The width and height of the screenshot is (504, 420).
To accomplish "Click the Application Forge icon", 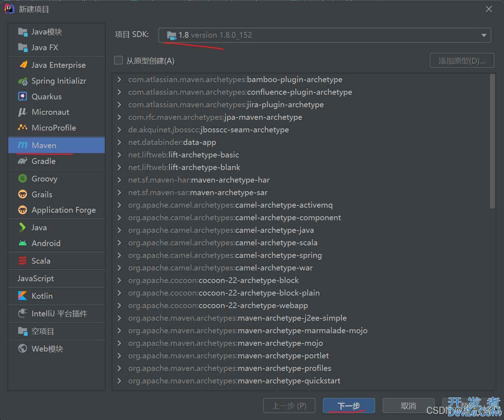I will click(23, 210).
